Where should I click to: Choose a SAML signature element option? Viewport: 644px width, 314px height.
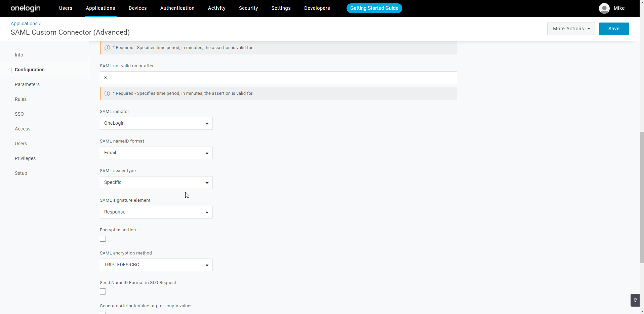click(156, 212)
